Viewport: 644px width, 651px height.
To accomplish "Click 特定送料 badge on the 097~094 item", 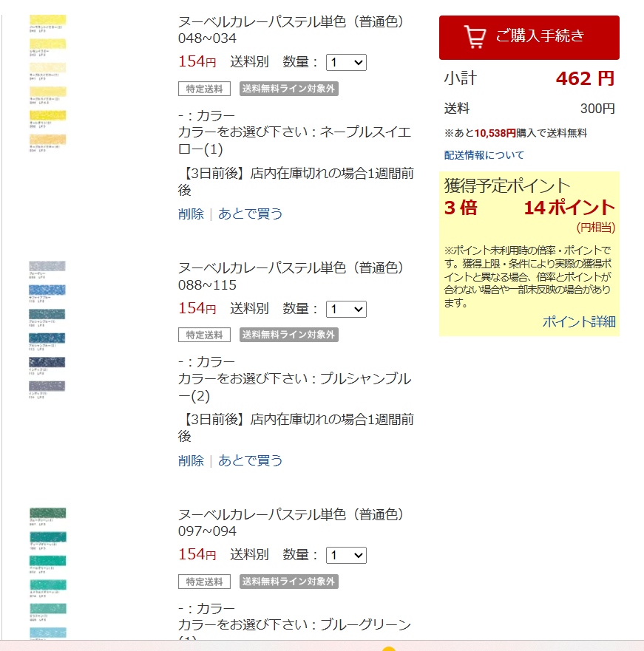I will tap(204, 582).
